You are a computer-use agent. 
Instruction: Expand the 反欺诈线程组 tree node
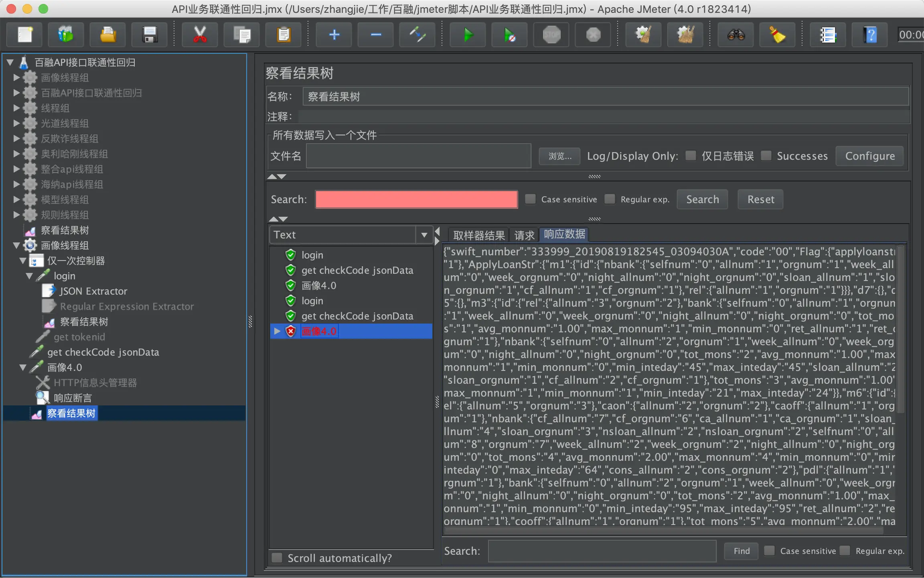[x=16, y=138]
